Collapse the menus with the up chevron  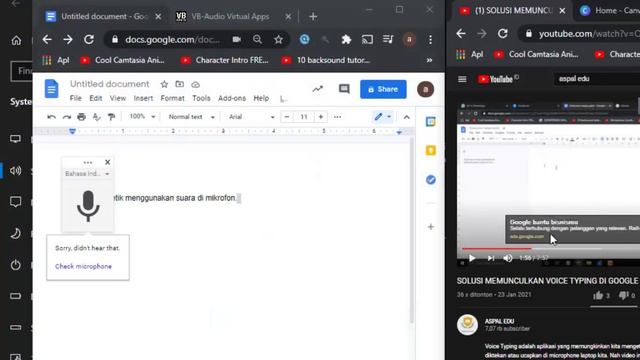[407, 117]
